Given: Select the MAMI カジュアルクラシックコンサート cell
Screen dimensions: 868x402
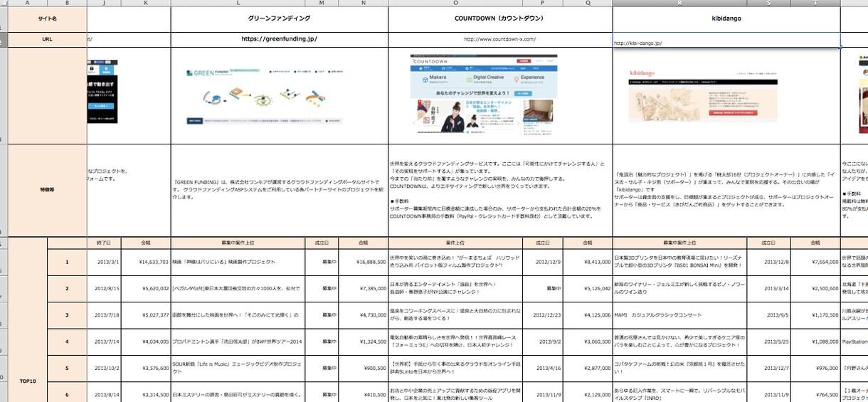Looking at the screenshot, I should (x=679, y=314).
